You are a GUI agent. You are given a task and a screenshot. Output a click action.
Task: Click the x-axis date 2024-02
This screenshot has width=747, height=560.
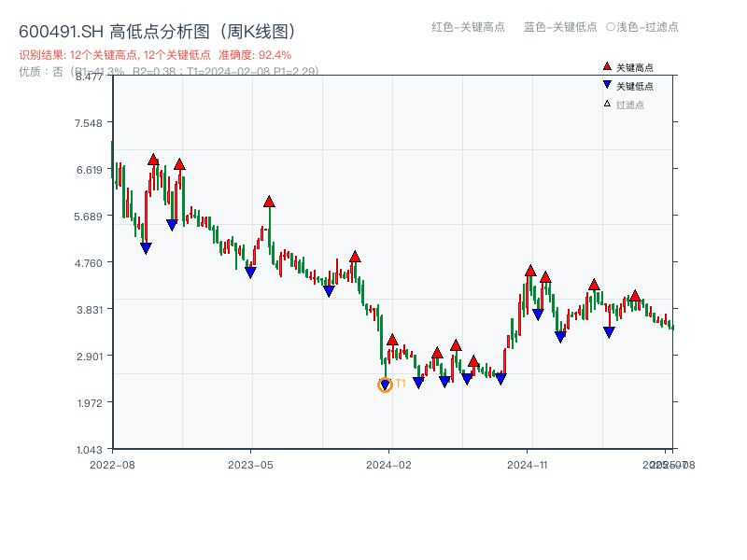click(388, 465)
